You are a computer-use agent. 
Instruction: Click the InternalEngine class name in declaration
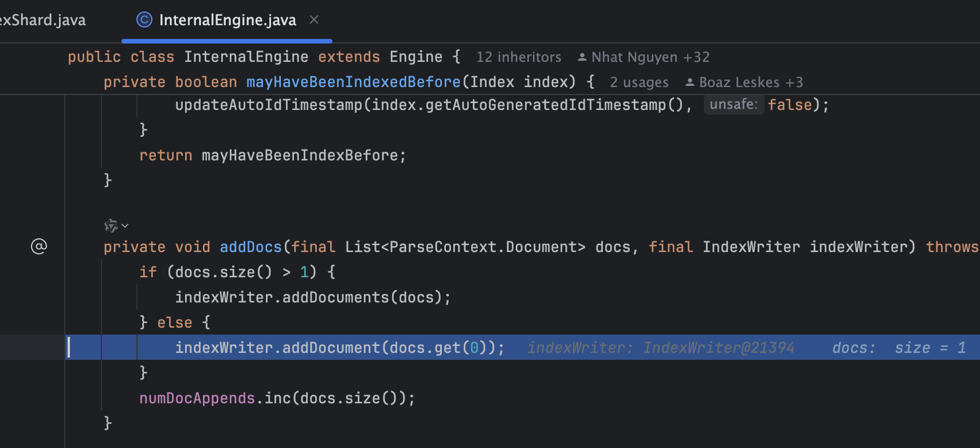coord(246,57)
